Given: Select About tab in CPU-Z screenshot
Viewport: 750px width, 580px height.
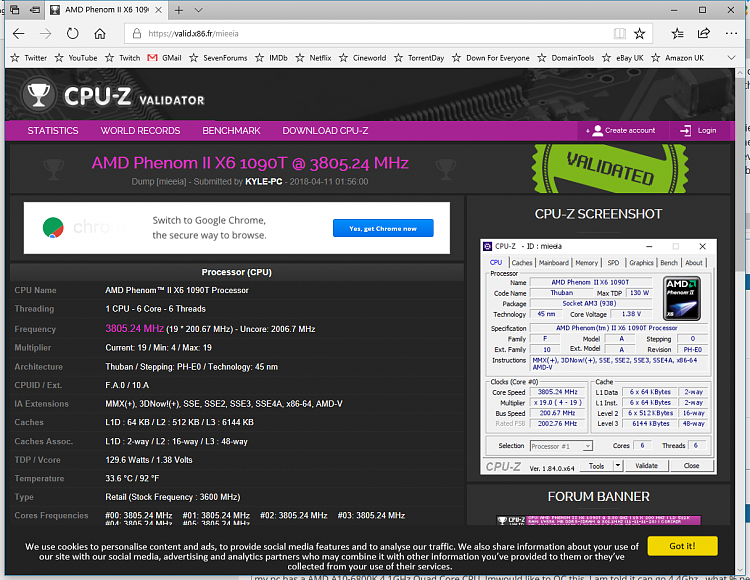Looking at the screenshot, I should [x=694, y=263].
